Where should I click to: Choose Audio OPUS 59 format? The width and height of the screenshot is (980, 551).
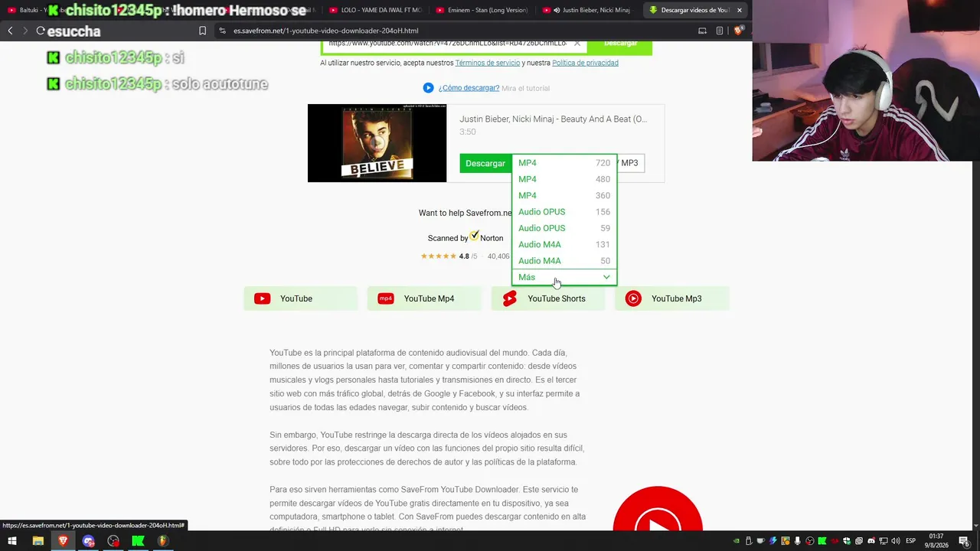tap(564, 228)
